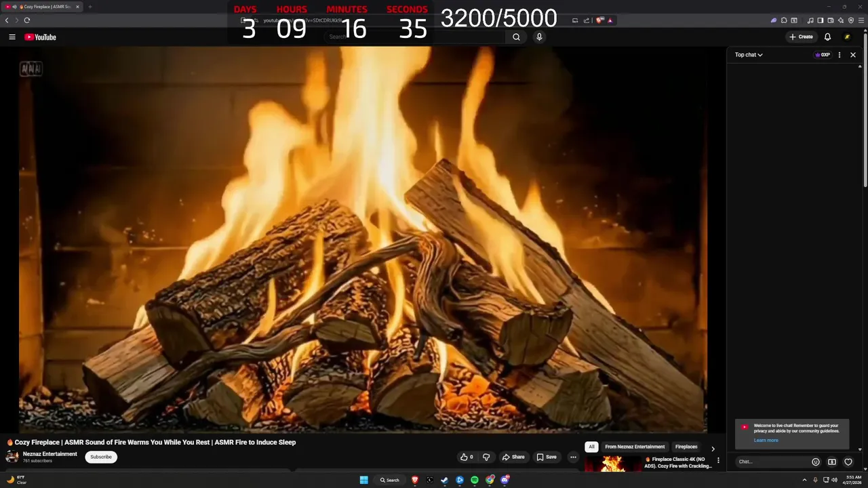Screen dimensions: 868x488
Task: Select From Neznaz Entertainment chip
Action: coord(635,447)
